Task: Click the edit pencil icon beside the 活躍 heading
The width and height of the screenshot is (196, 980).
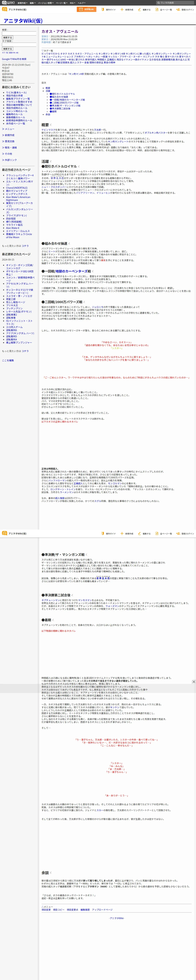Action: point(51,161)
